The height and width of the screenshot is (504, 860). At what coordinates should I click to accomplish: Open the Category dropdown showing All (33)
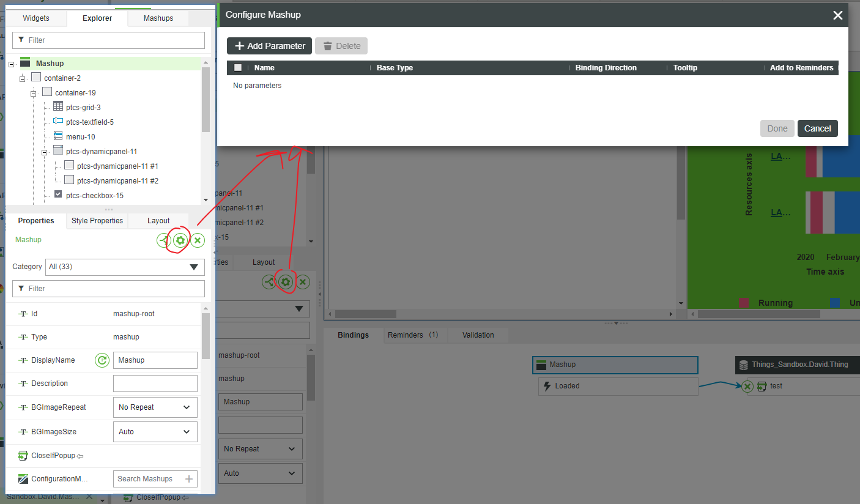pyautogui.click(x=125, y=267)
